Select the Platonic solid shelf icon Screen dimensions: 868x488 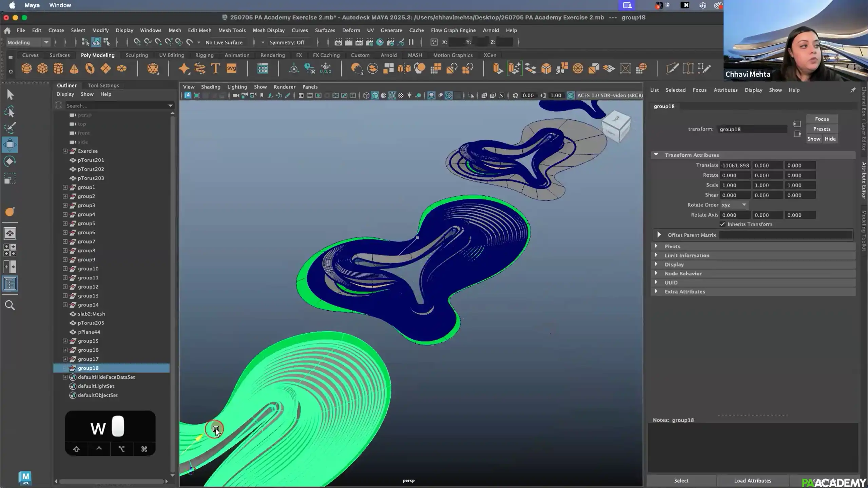coord(153,69)
